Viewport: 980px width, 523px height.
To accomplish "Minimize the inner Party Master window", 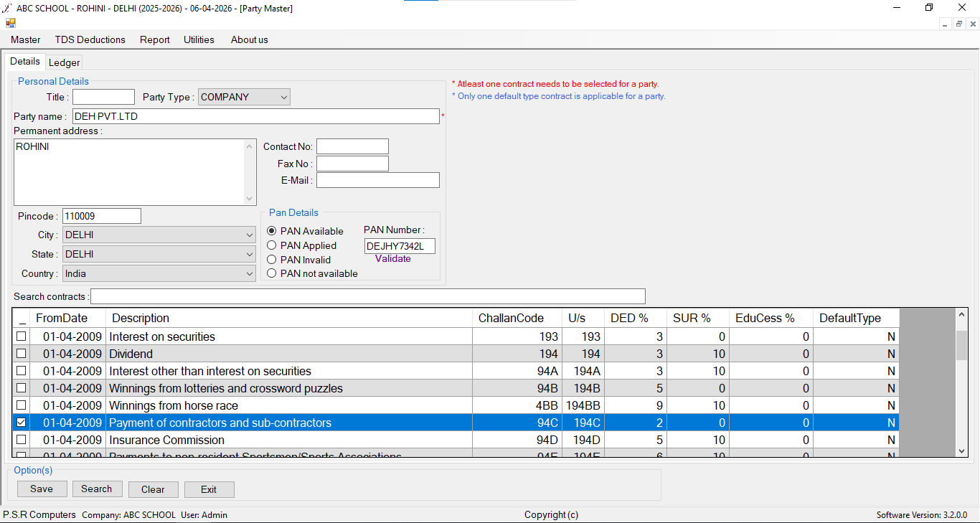I will tap(946, 24).
